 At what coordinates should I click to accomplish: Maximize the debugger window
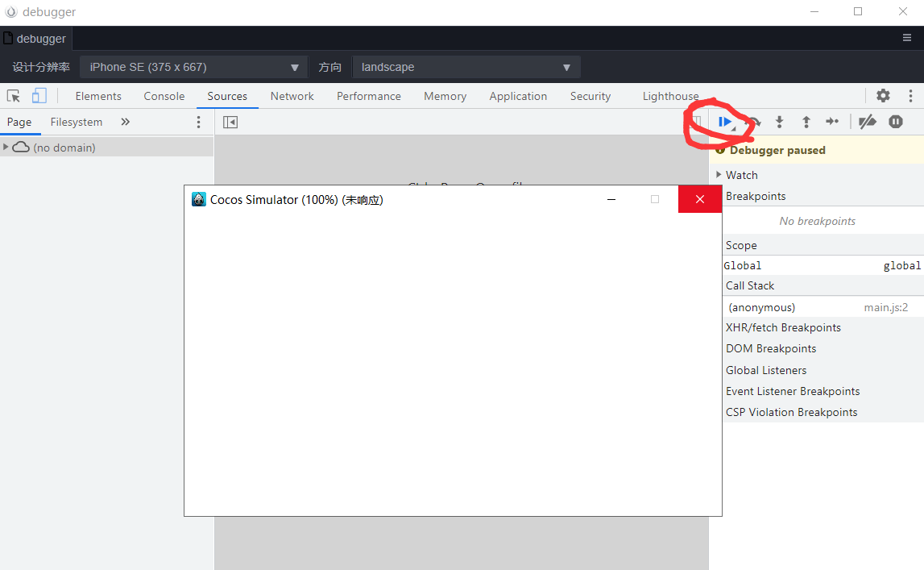coord(858,12)
